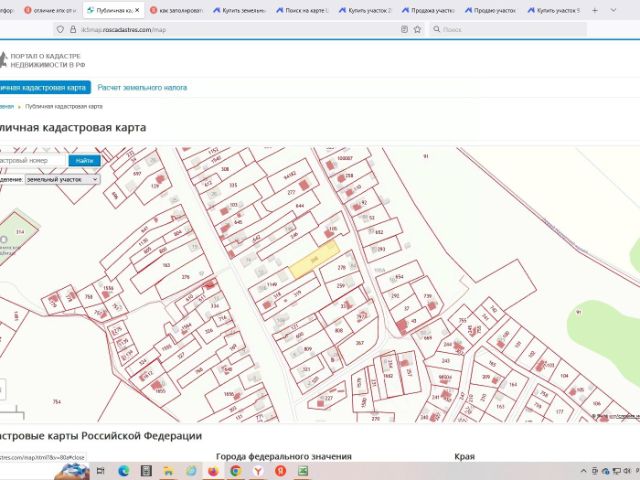
Task: Open File Explorer from the taskbar
Action: (x=168, y=471)
